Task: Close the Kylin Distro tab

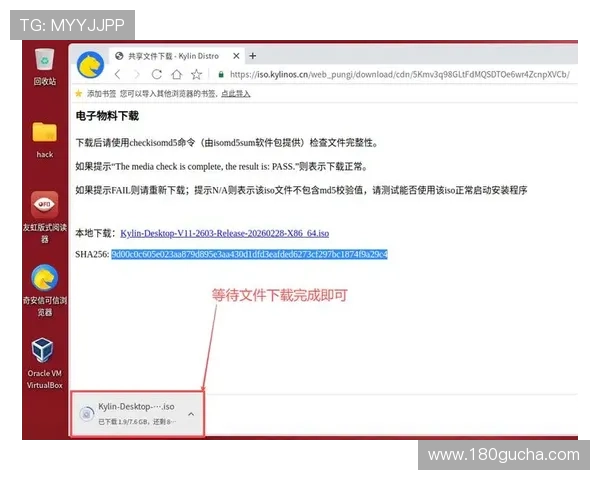Action: 236,56
